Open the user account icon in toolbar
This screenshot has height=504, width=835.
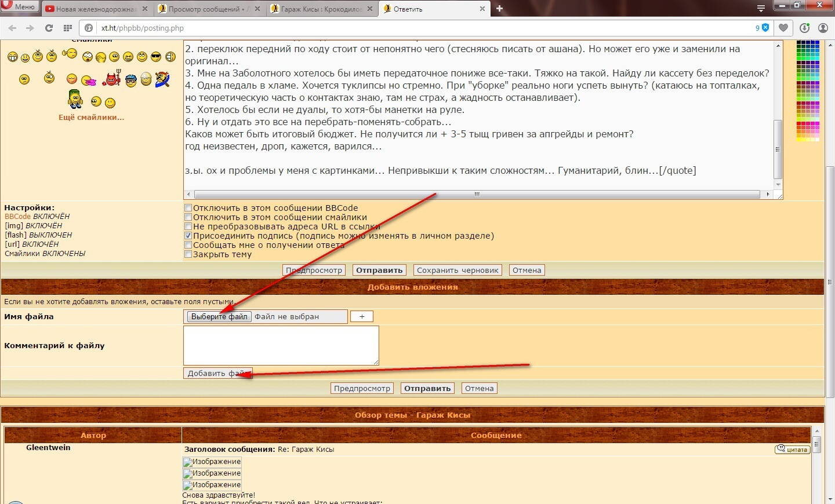823,28
